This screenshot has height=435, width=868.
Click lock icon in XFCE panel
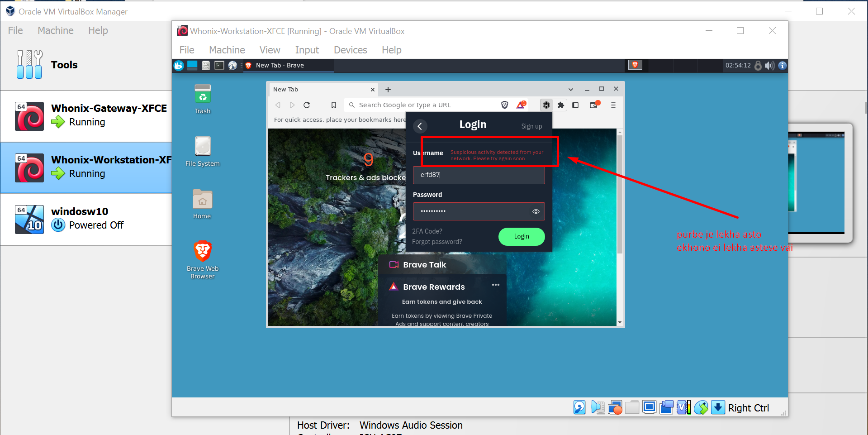point(758,65)
